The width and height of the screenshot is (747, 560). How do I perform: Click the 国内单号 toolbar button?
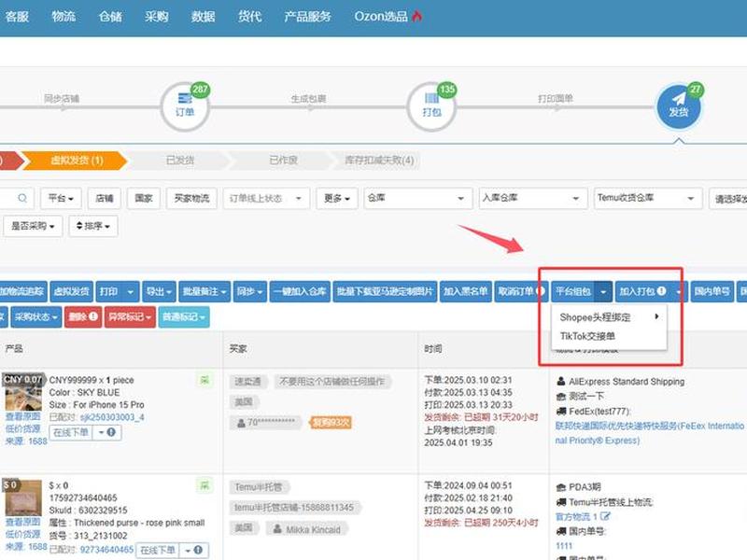[712, 291]
